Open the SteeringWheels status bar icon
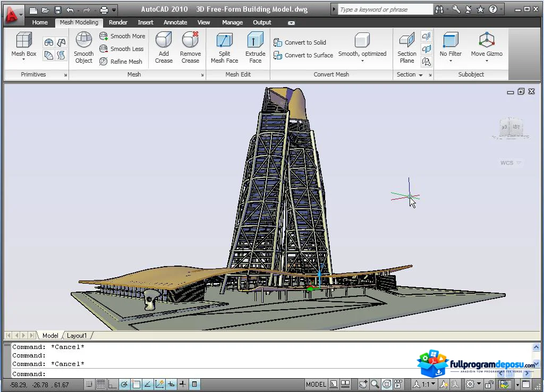This screenshot has height=392, width=544. coord(387,384)
